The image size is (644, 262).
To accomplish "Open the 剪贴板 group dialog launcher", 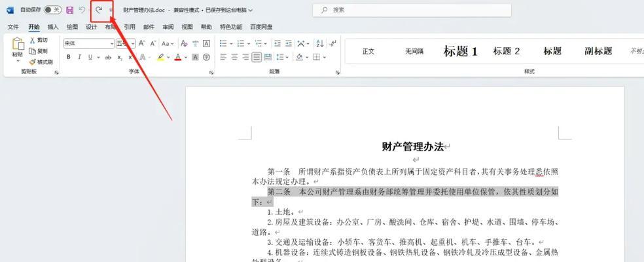I will pos(57,73).
